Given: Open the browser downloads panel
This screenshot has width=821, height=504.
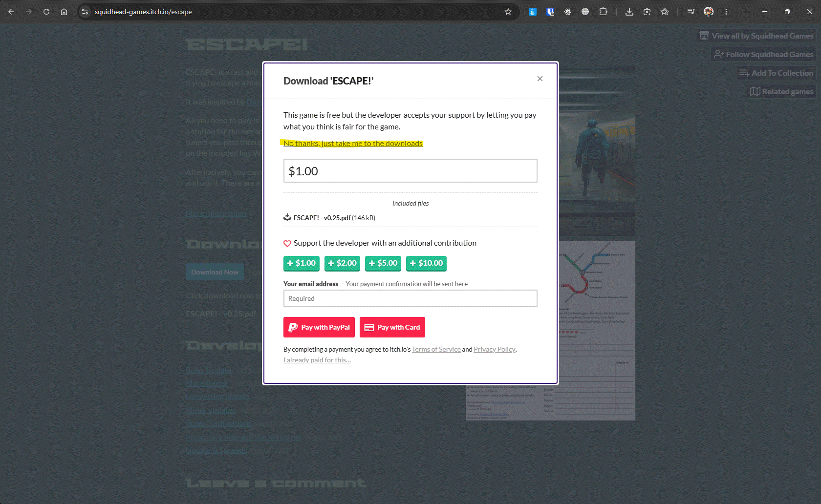Looking at the screenshot, I should pyautogui.click(x=629, y=12).
